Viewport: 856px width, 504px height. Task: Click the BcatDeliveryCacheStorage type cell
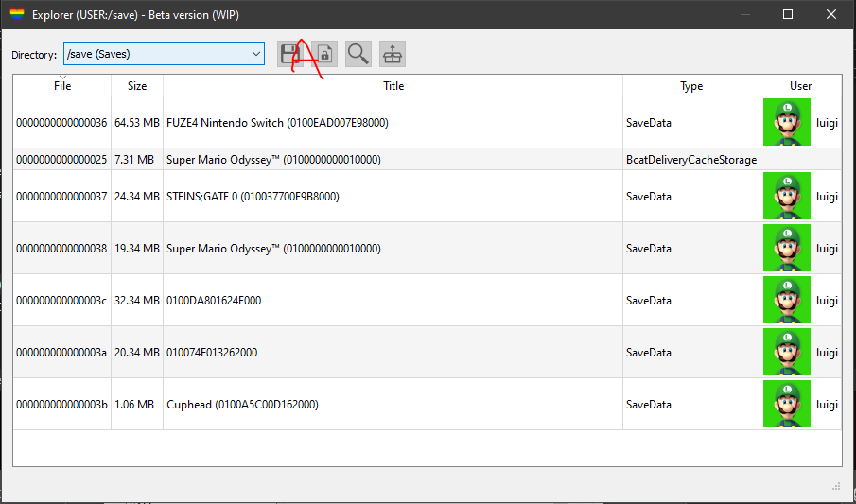691,160
